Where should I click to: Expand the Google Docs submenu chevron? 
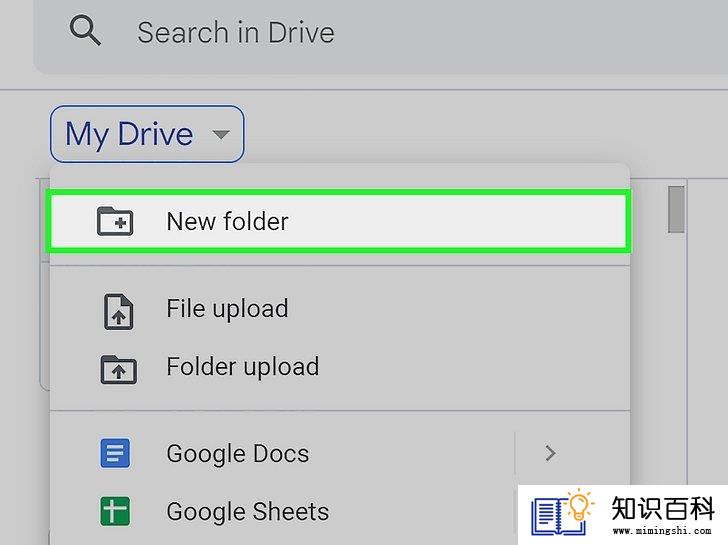(551, 453)
